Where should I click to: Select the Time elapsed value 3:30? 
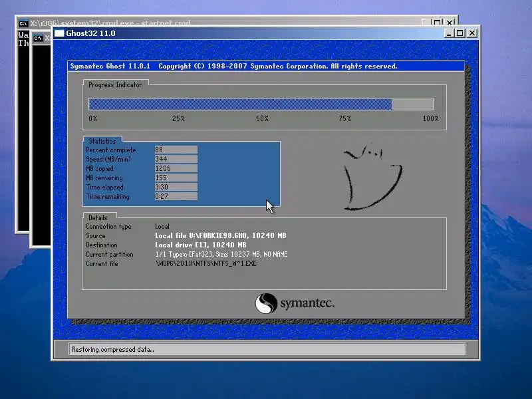[x=176, y=187]
